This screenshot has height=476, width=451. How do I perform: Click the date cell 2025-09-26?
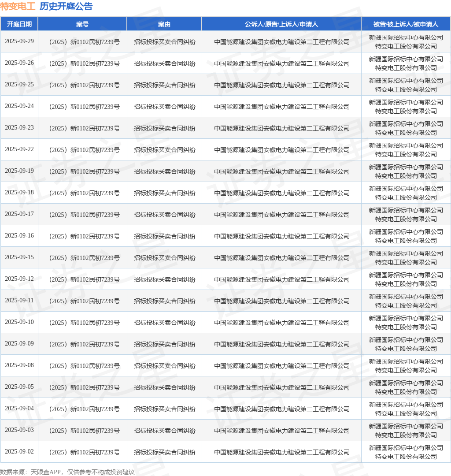tap(19, 63)
